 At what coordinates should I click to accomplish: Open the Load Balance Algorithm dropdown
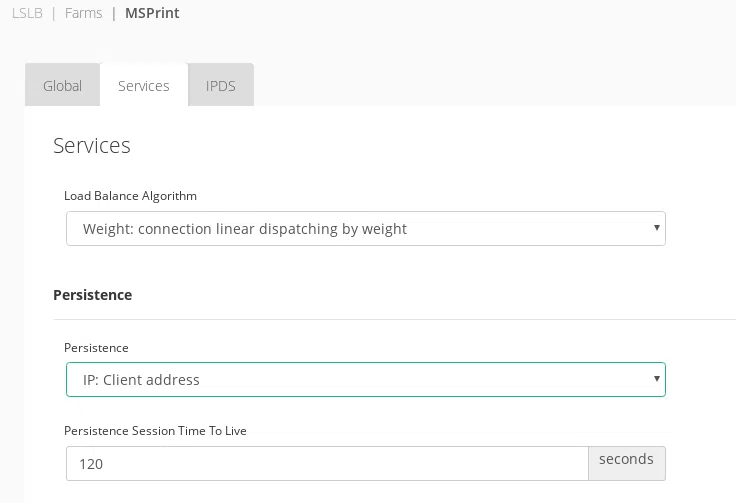pyautogui.click(x=366, y=229)
